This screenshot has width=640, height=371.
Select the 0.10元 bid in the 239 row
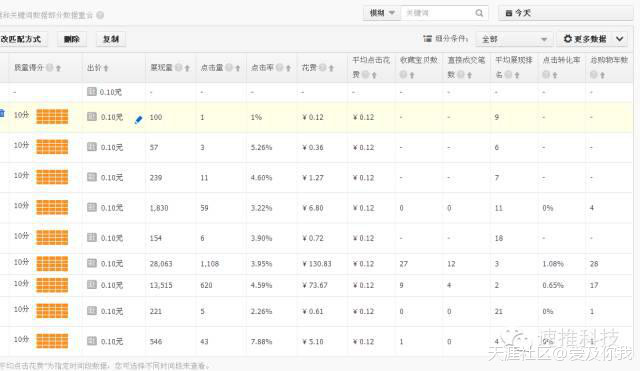point(112,178)
